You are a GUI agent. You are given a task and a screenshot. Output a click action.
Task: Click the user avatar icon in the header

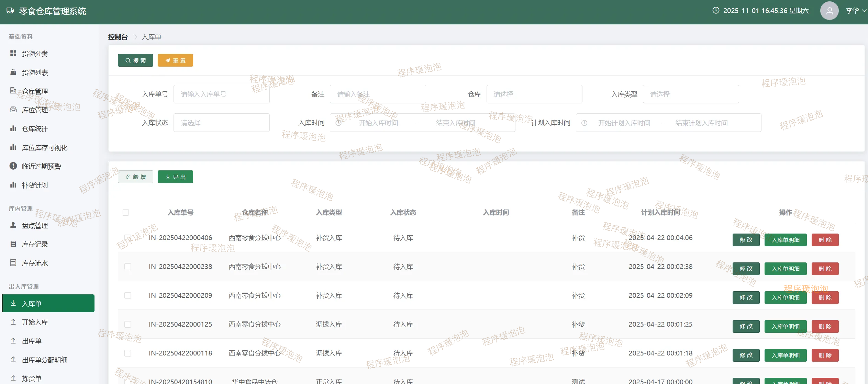pos(829,11)
